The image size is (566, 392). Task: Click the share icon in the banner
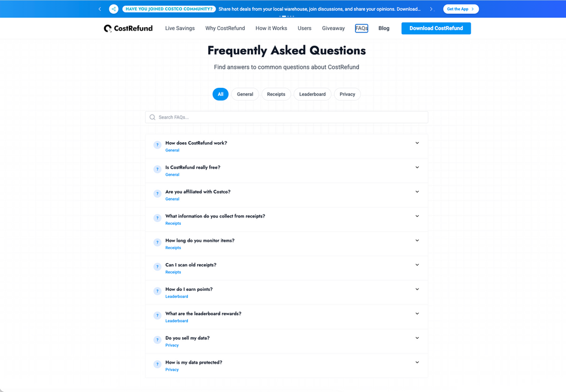coord(114,9)
